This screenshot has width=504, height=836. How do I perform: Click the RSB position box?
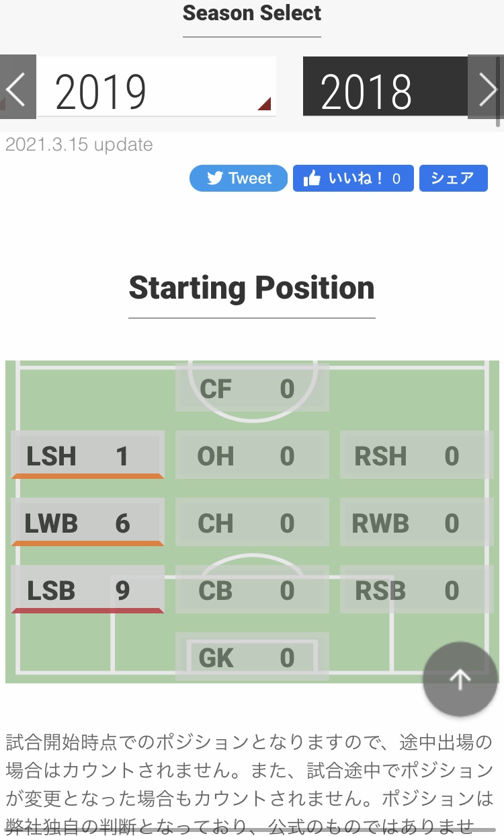pos(416,591)
